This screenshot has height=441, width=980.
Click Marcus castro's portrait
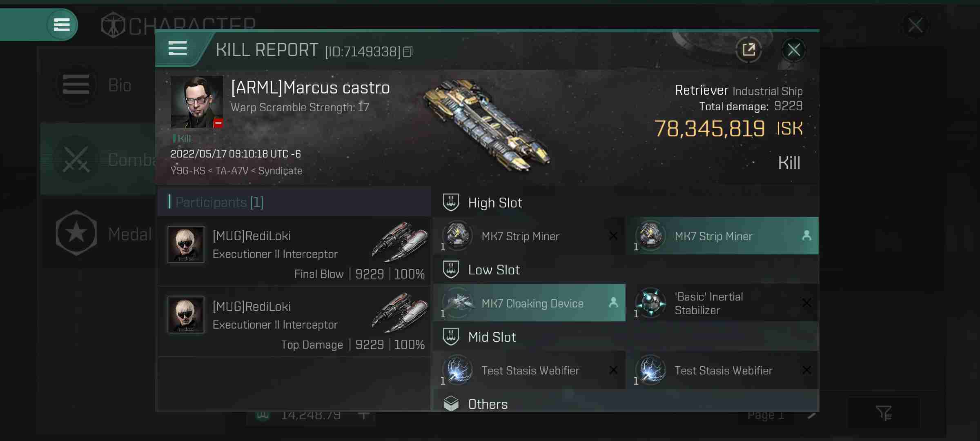tap(197, 102)
